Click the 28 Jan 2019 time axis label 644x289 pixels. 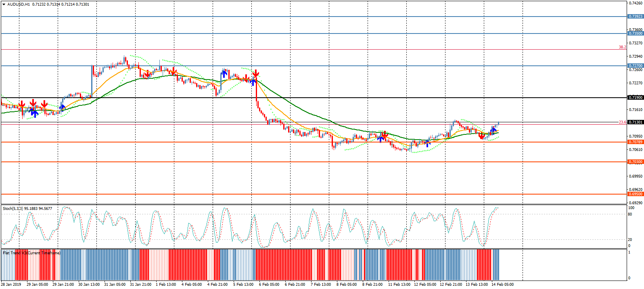pos(11,285)
